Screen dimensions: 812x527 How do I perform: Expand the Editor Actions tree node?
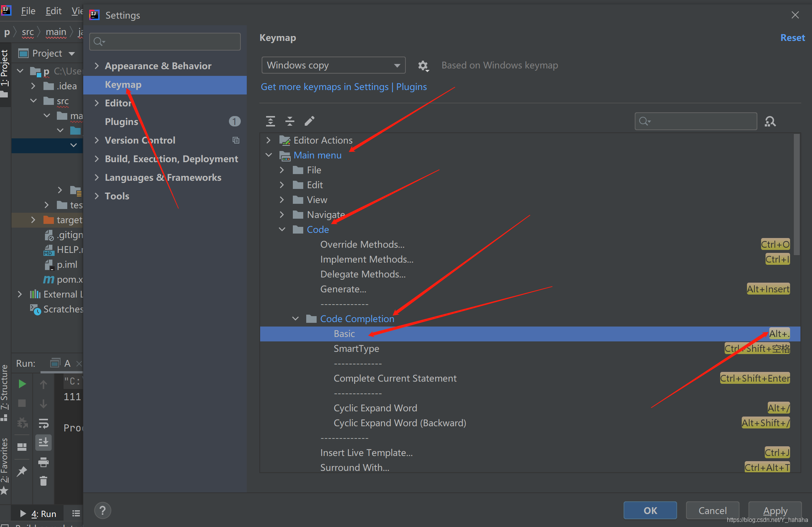[x=268, y=140]
